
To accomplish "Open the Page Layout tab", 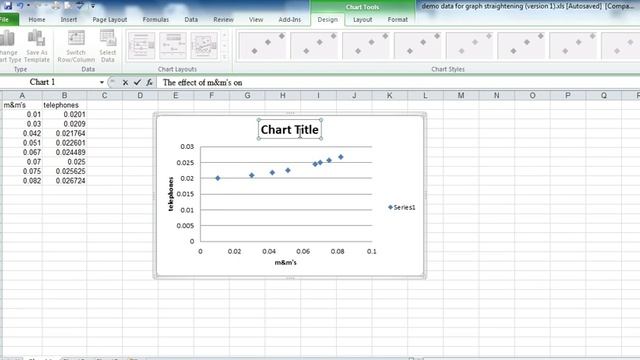I will 109,20.
